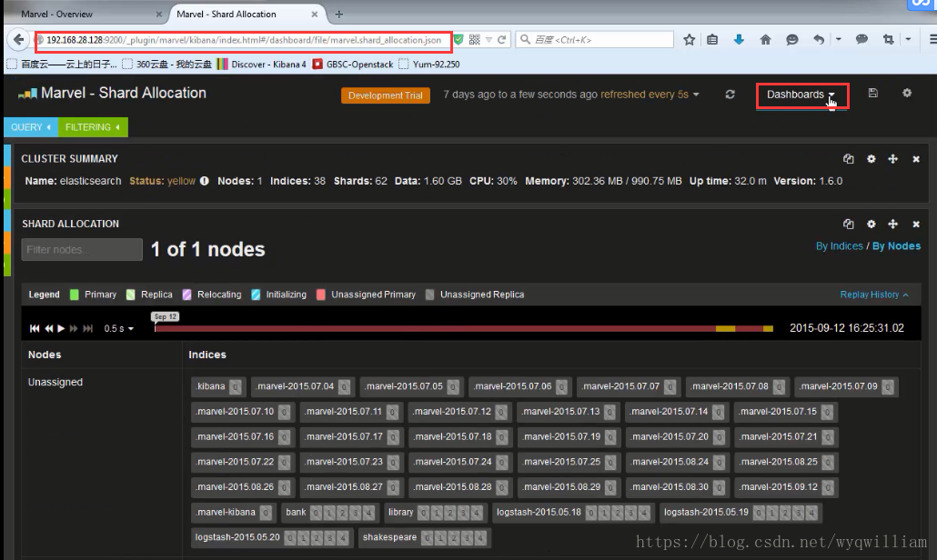Screen dimensions: 937x560
Task: Configure the Shard Allocation panel gear
Action: (872, 224)
